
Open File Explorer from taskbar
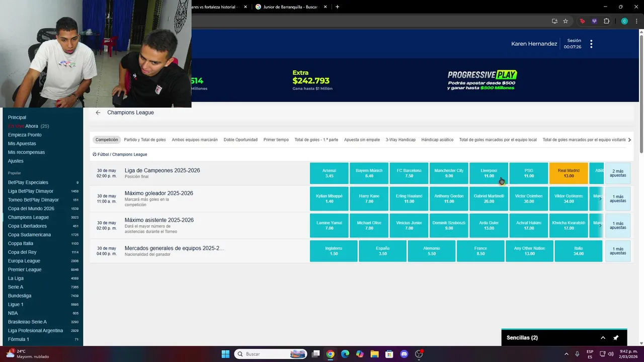pyautogui.click(x=374, y=354)
